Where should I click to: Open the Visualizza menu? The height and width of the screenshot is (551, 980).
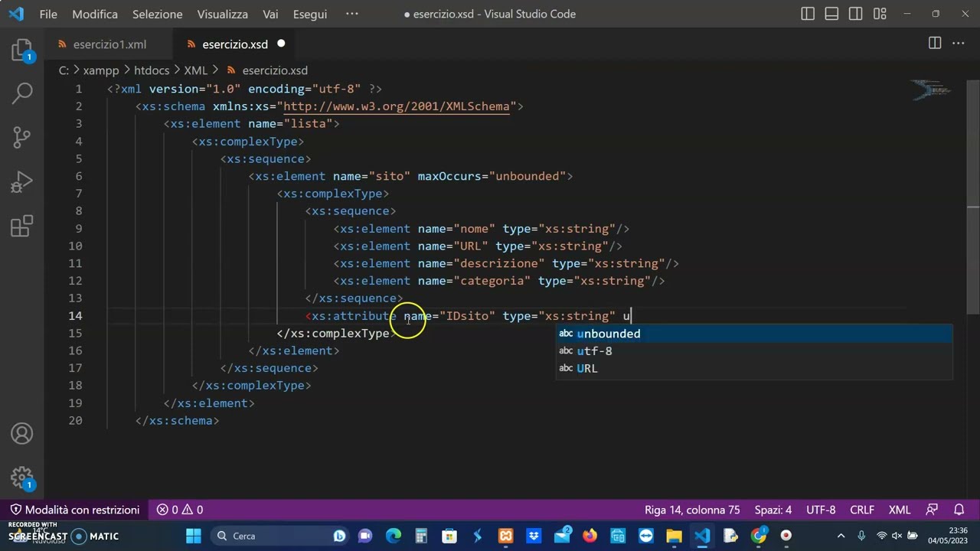[223, 14]
